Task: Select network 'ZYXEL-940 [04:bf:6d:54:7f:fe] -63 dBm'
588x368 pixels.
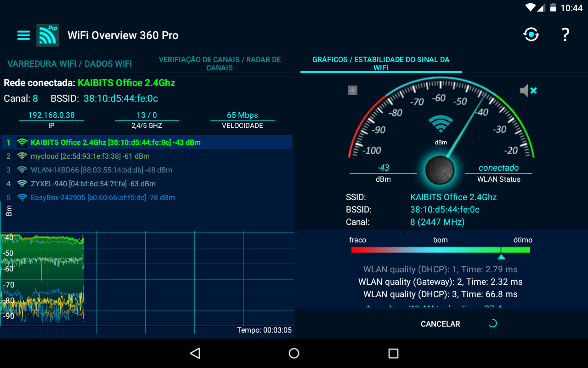Action: click(x=147, y=184)
